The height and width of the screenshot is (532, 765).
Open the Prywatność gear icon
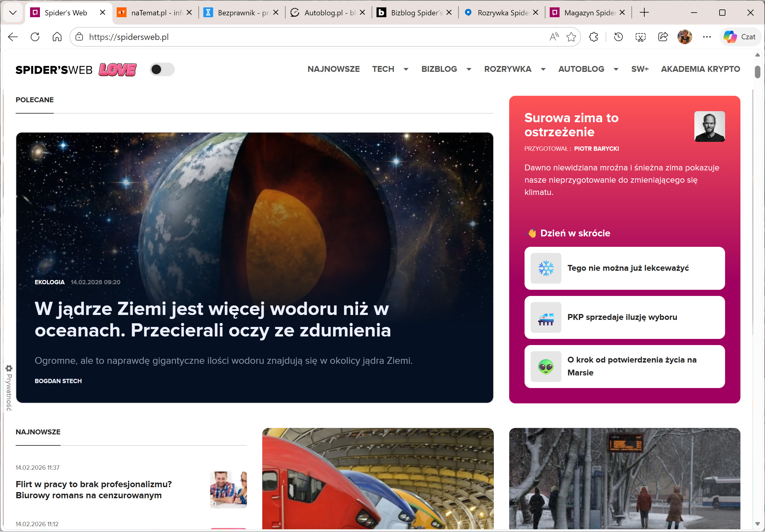[x=9, y=368]
